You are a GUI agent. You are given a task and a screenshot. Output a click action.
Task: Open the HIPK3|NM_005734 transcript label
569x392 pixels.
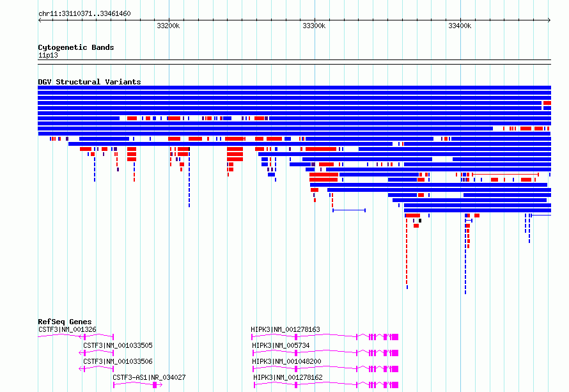pos(281,345)
